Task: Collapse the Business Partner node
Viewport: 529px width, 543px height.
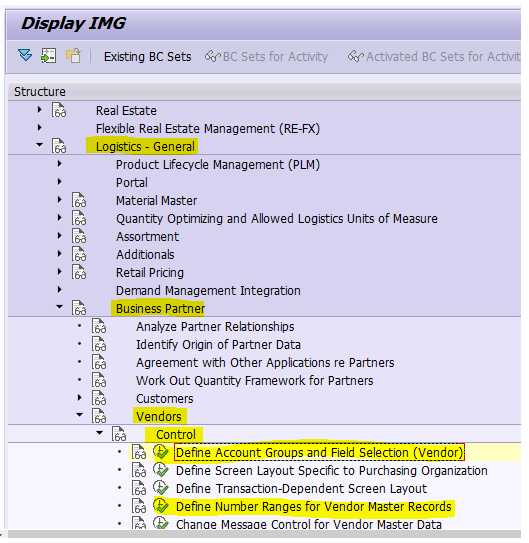Action: (x=60, y=307)
